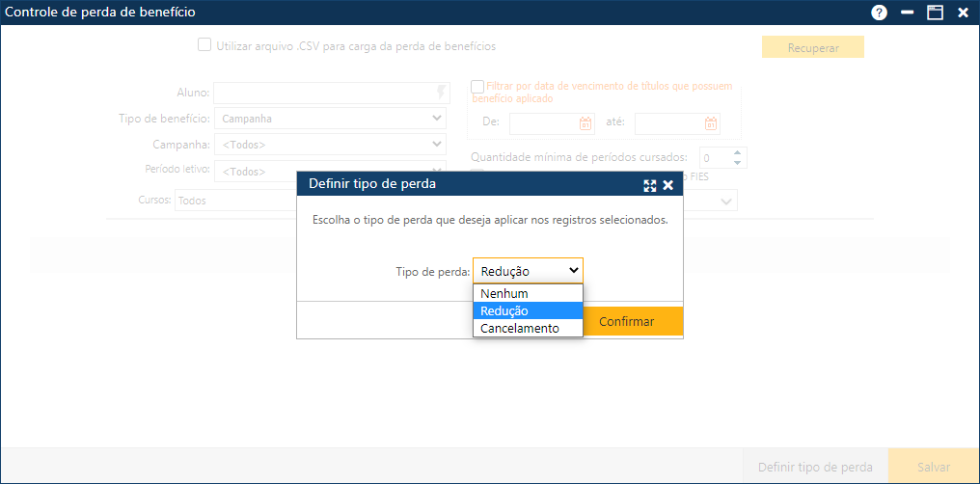Click into the Aluno input field
This screenshot has width=980, height=484.
323,93
